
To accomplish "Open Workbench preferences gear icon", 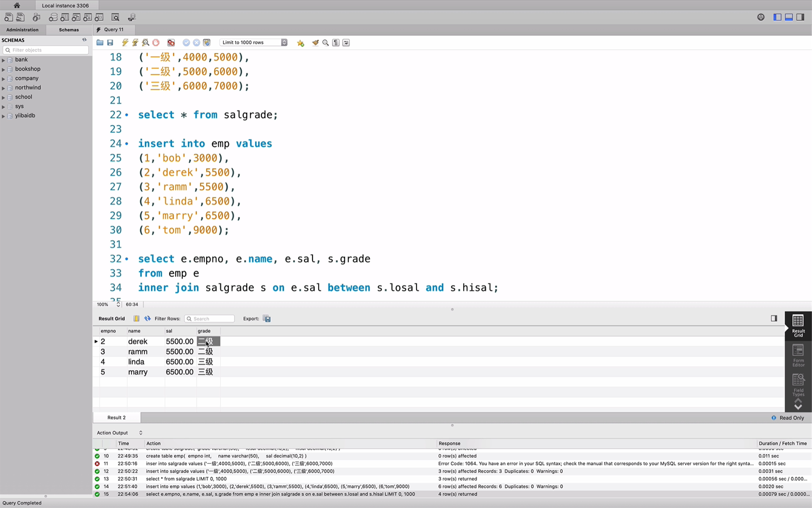I will point(761,17).
